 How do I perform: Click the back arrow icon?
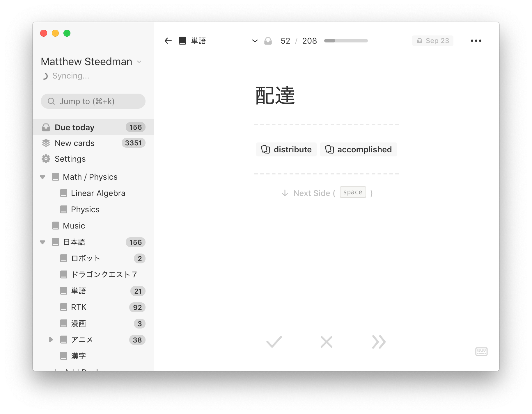tap(168, 41)
